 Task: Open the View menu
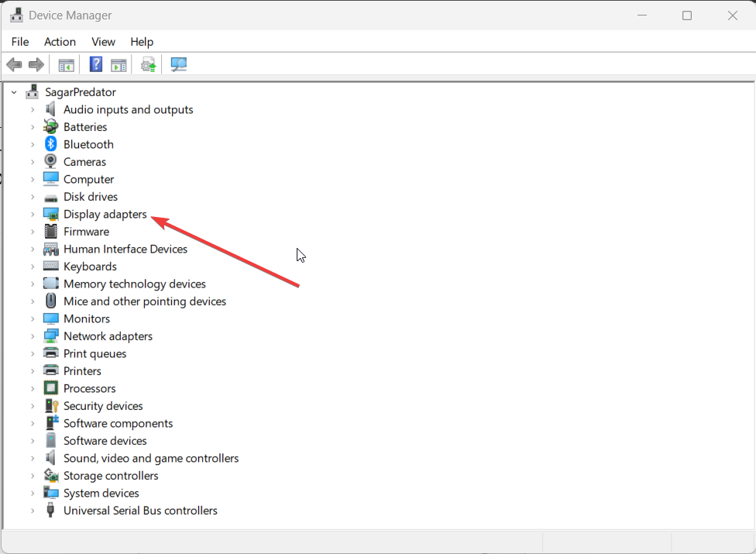103,42
